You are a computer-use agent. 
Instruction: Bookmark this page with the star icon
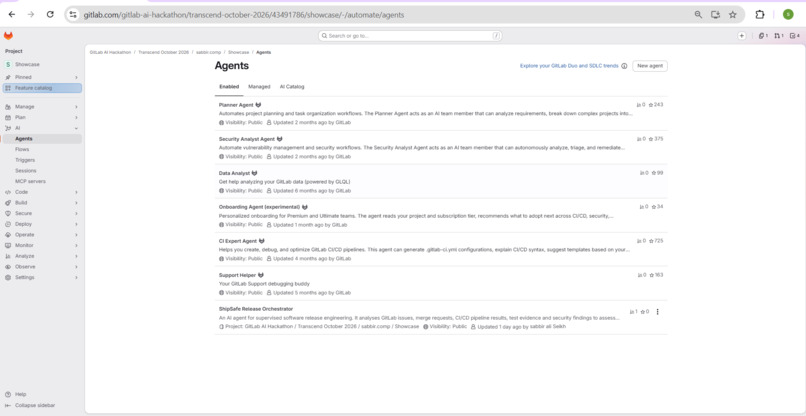point(732,15)
